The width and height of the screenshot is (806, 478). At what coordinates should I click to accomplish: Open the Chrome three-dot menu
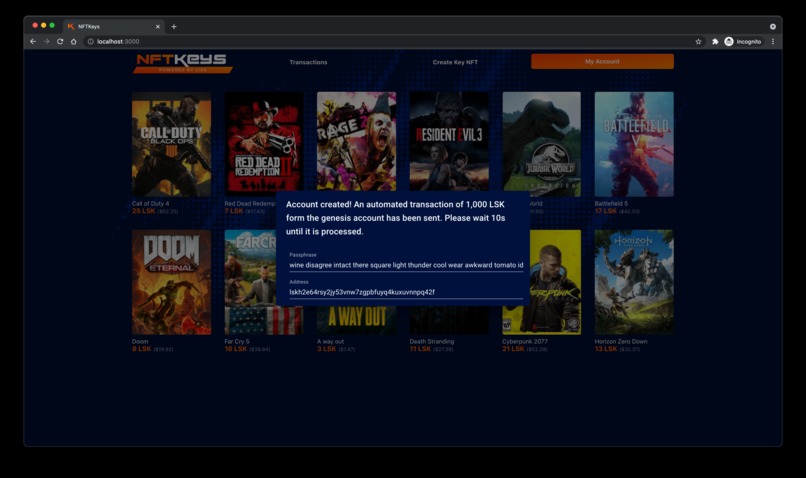[x=773, y=42]
